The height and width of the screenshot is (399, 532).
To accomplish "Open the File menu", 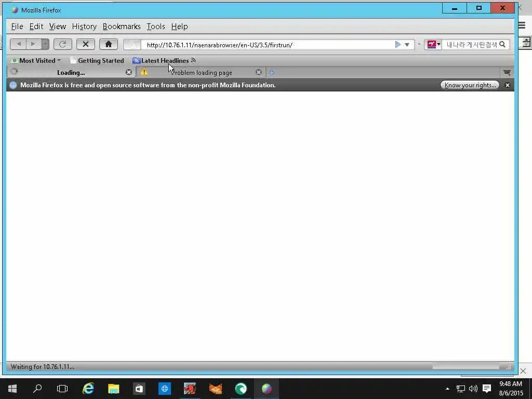I will tap(17, 26).
